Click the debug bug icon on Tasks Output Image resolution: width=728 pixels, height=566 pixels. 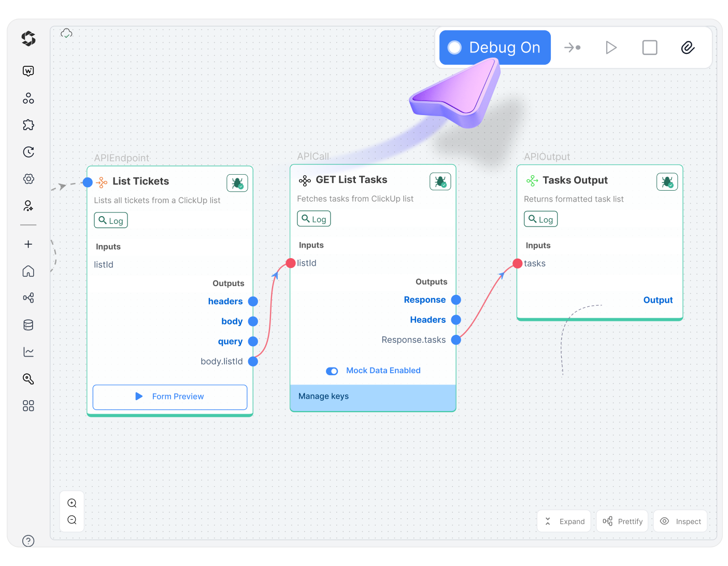(667, 182)
